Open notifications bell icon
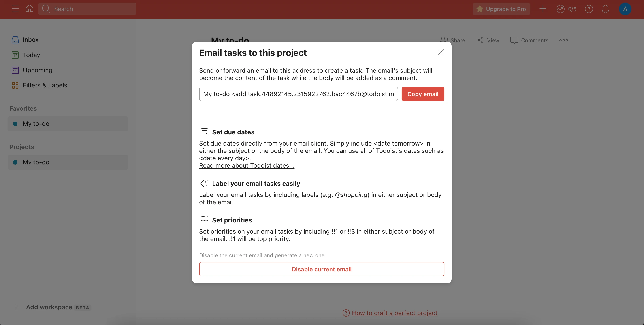The image size is (644, 325). point(605,9)
